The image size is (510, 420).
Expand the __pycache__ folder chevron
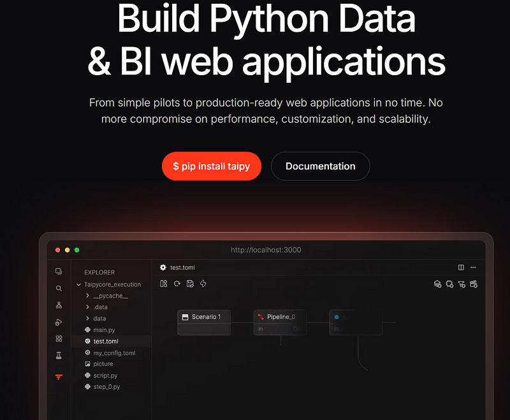pos(87,296)
